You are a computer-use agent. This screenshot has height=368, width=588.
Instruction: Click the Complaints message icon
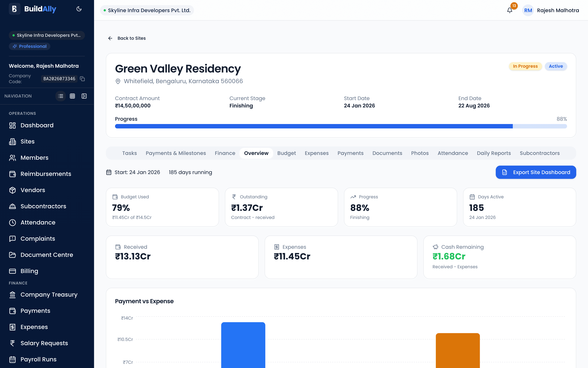coord(12,239)
